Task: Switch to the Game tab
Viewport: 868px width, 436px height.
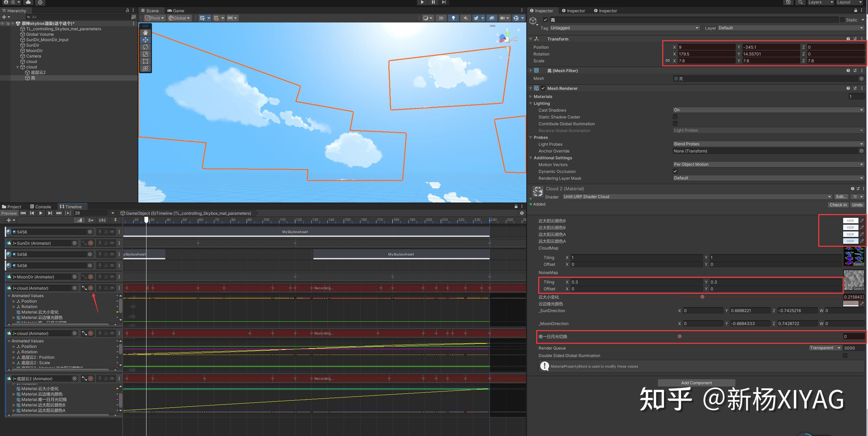Action: (x=176, y=11)
